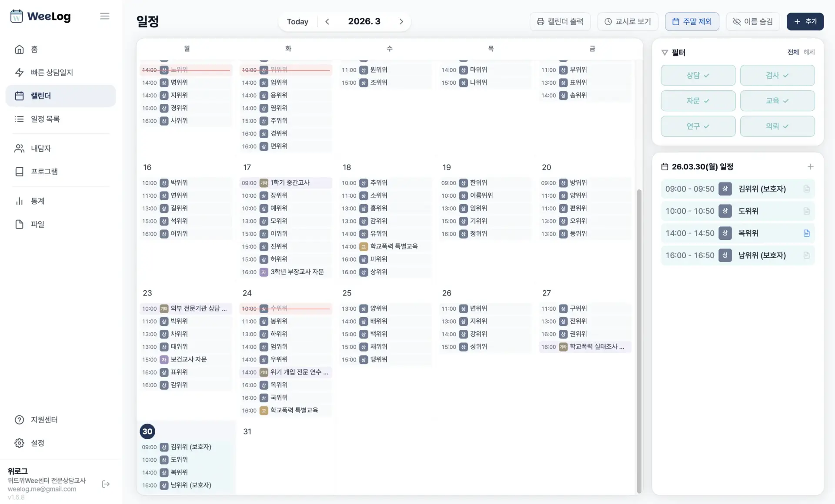Collapse the sidebar with hamburger icon

pyautogui.click(x=104, y=16)
